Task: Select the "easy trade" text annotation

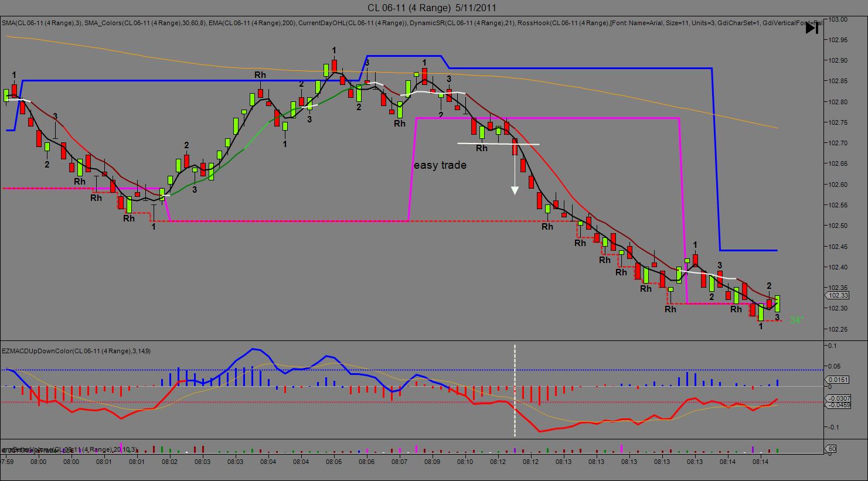Action: pos(440,165)
